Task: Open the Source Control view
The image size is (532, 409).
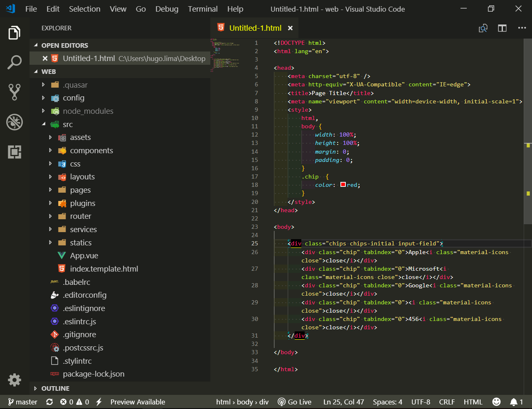Action: [15, 92]
